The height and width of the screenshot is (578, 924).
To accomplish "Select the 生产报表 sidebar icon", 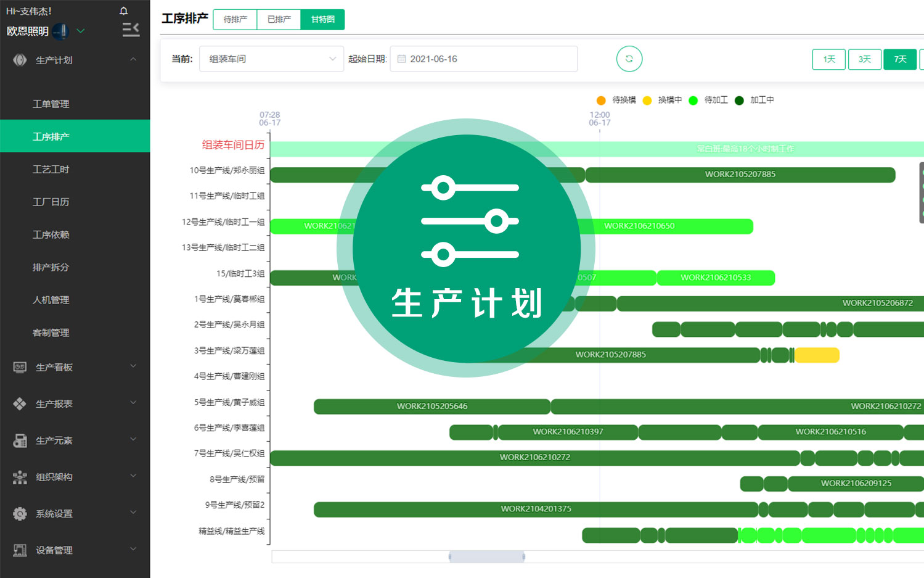I will (x=19, y=403).
